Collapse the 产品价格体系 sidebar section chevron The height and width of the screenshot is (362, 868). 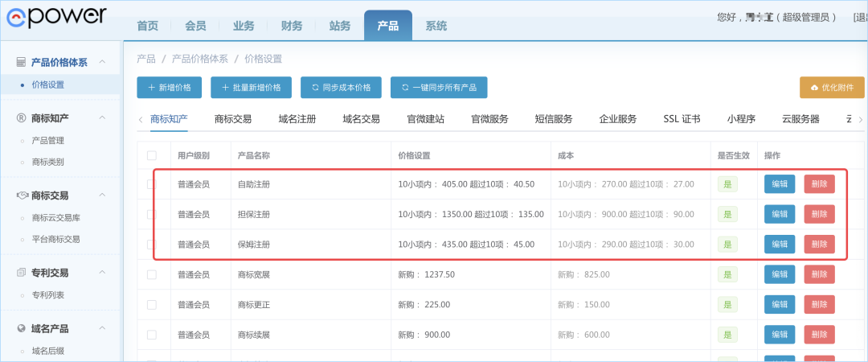(102, 62)
